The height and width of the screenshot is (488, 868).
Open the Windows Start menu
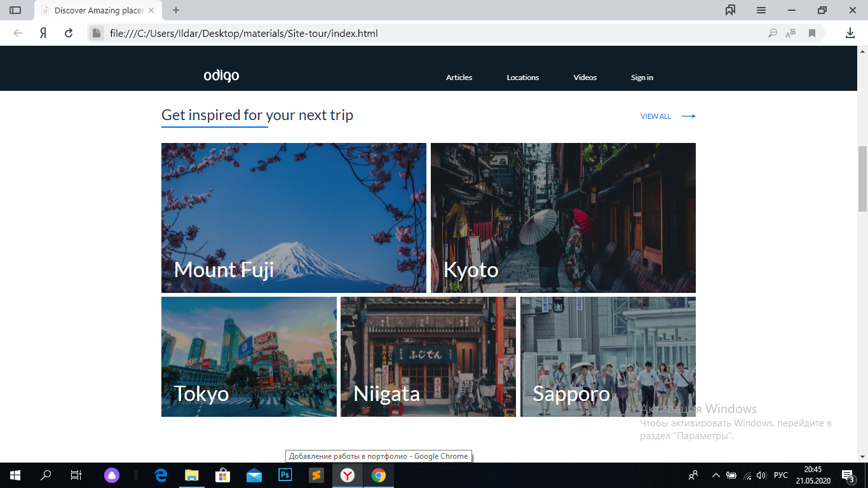[15, 475]
